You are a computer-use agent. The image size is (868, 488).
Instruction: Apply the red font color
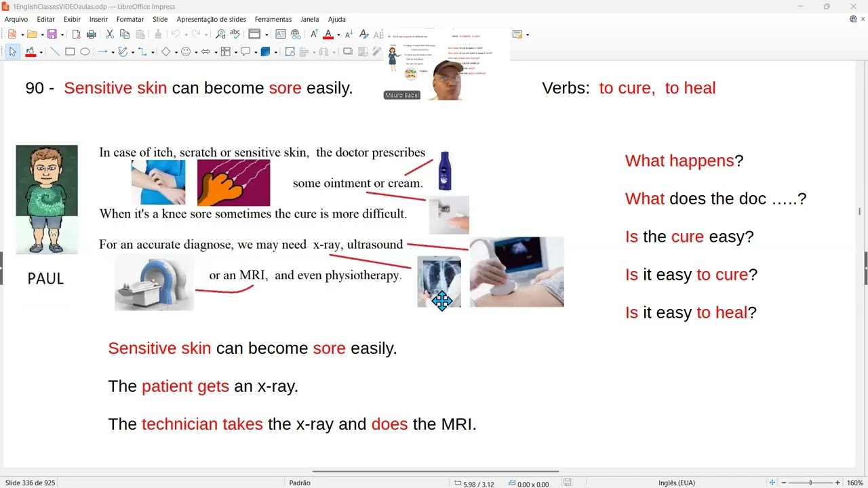pos(328,35)
